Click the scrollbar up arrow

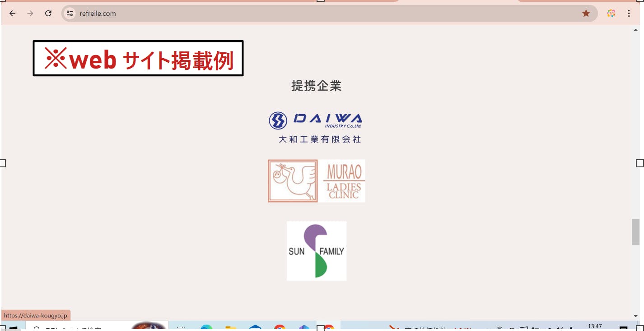(636, 30)
